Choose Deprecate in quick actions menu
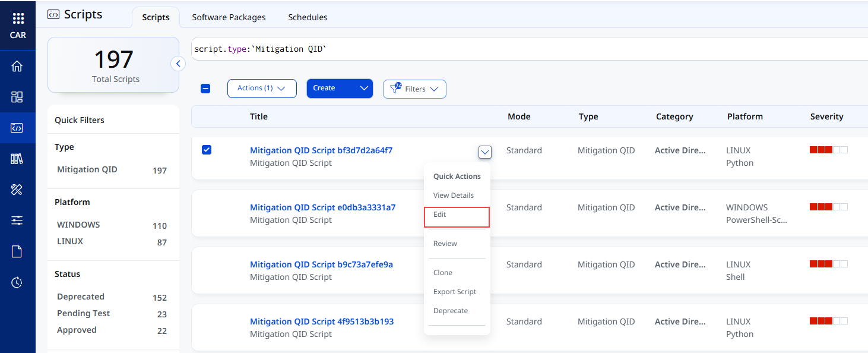This screenshot has height=353, width=868. [x=451, y=311]
